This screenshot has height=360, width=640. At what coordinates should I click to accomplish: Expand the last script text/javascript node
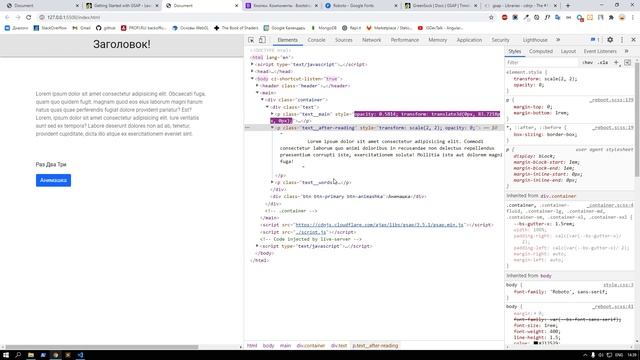[257, 246]
